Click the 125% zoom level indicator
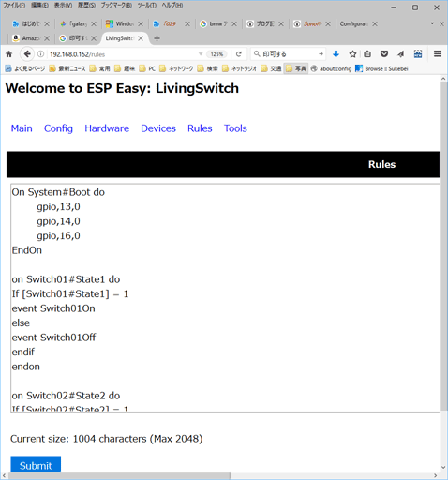This screenshot has width=448, height=480. point(217,54)
